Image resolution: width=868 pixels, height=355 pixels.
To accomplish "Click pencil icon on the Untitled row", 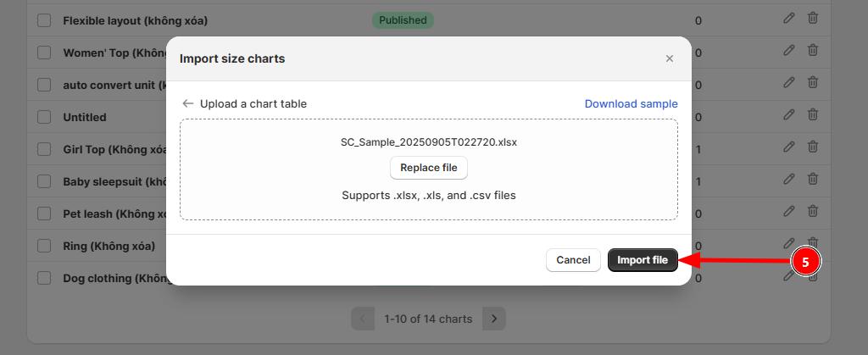I will click(789, 115).
